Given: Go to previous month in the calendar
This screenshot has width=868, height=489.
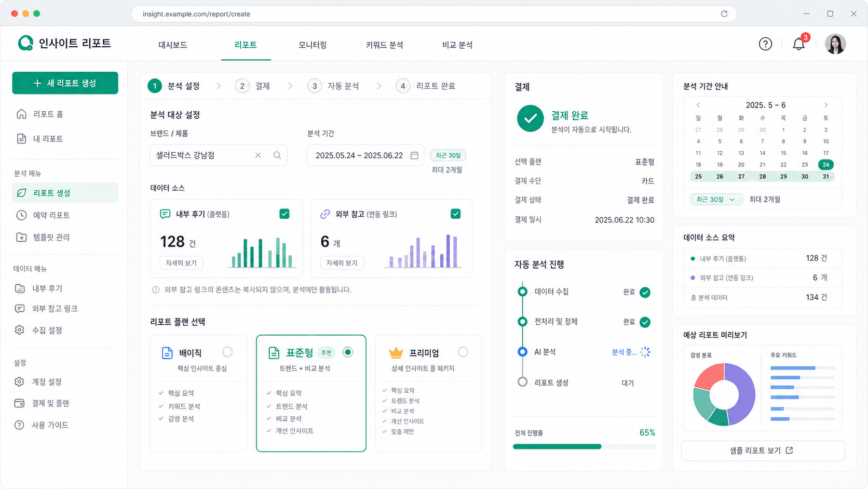Looking at the screenshot, I should 698,105.
